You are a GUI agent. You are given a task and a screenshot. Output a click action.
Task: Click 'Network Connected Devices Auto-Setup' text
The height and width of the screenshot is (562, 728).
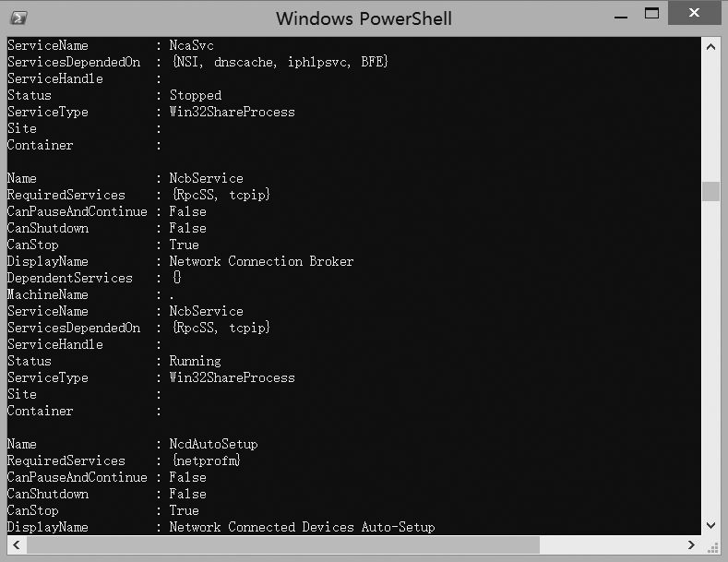[x=302, y=527]
